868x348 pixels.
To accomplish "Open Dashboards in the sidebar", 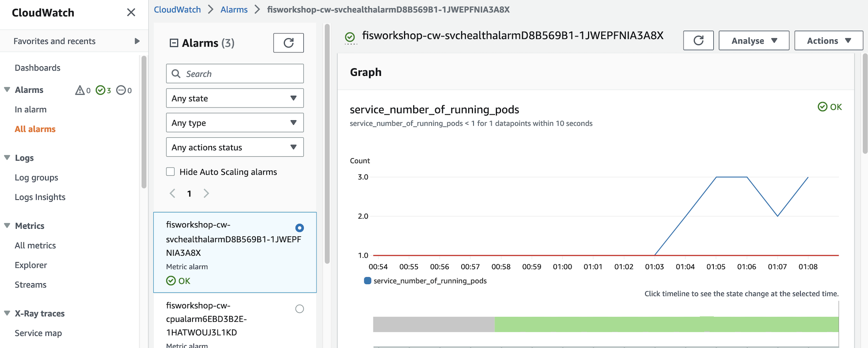I will (x=38, y=68).
